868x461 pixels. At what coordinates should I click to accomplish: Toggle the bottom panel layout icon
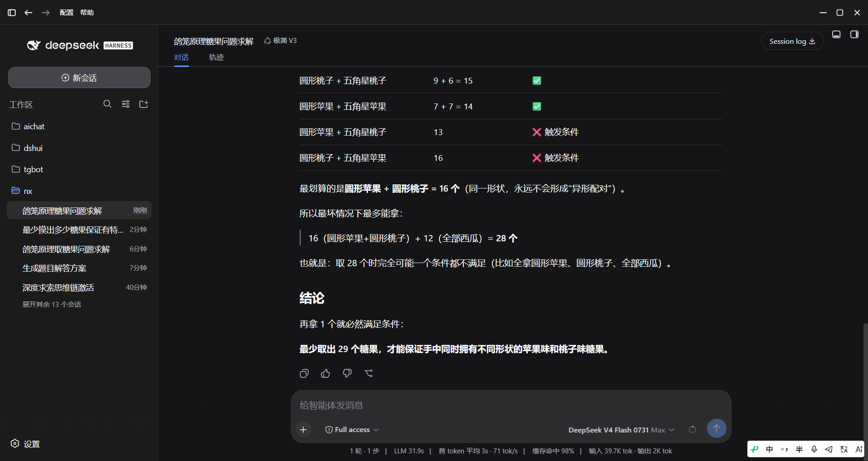point(836,35)
